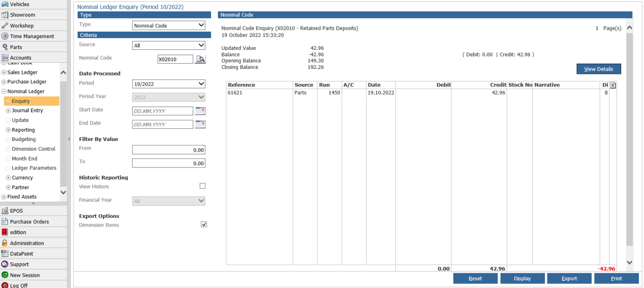Select the Enquiry menu item
Viewport: 644px width, 288px height.
click(32, 101)
